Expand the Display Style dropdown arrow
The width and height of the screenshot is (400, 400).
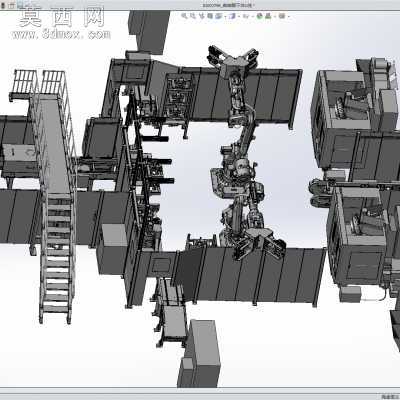(239, 16)
